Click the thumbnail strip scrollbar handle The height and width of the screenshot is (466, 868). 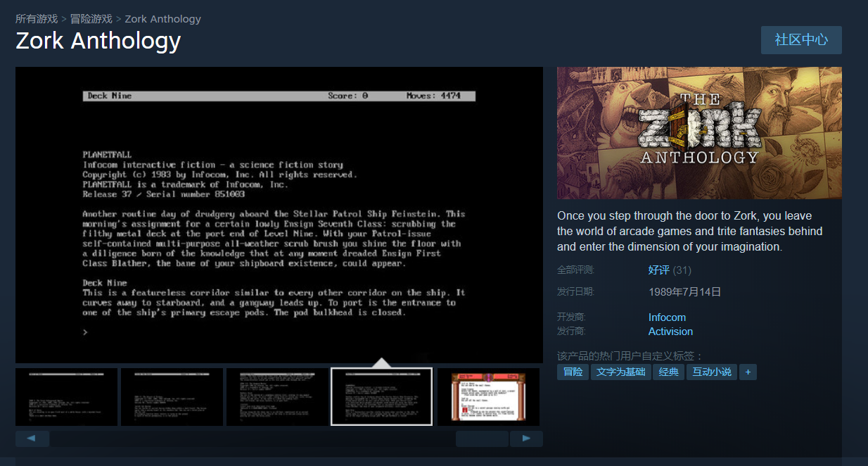coord(482,439)
